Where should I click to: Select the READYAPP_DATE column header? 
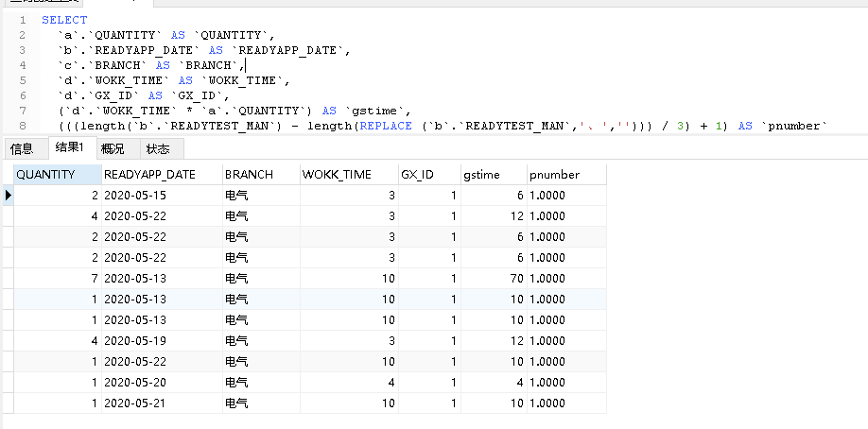pos(163,175)
